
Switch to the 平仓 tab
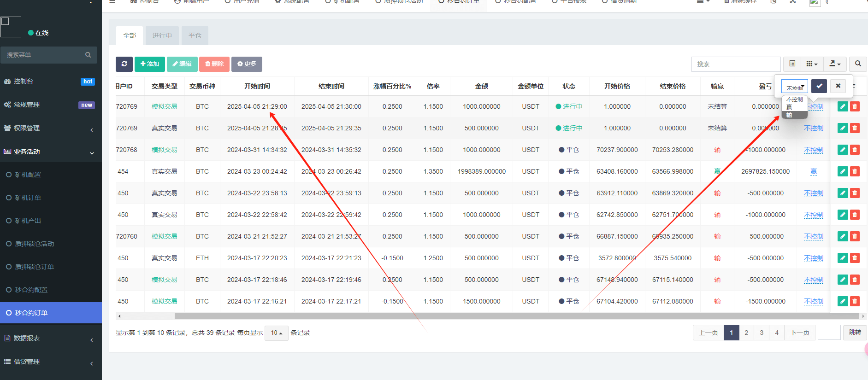pyautogui.click(x=195, y=35)
